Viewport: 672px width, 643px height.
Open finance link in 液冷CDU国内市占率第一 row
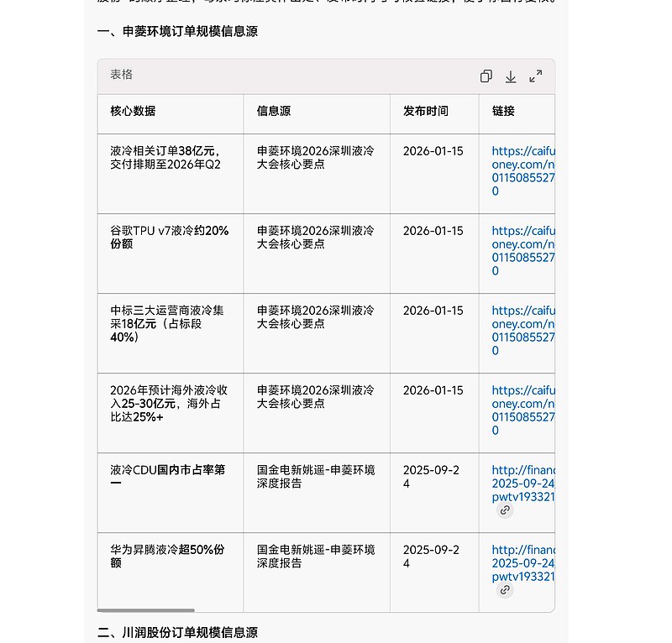click(x=523, y=484)
